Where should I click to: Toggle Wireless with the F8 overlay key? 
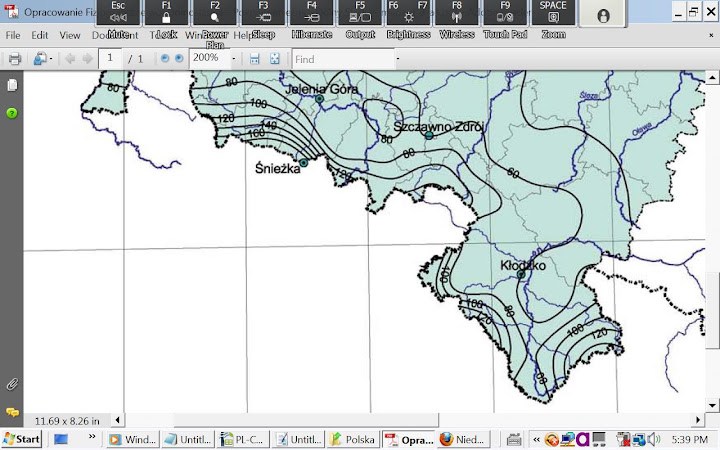pos(456,13)
